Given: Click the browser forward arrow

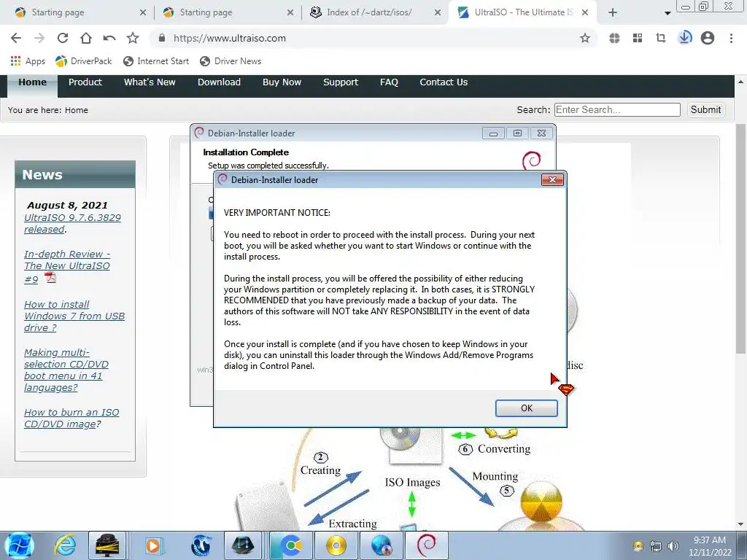Looking at the screenshot, I should click(39, 38).
